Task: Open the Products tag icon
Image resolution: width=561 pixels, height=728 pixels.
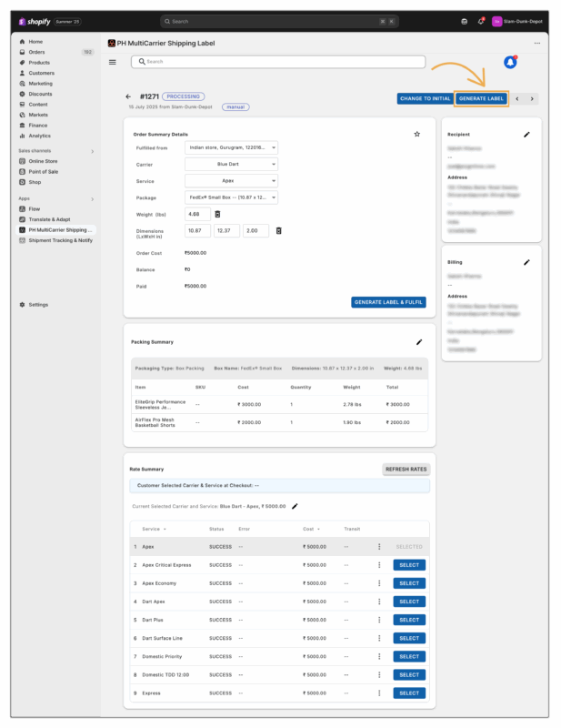Action: [22, 63]
